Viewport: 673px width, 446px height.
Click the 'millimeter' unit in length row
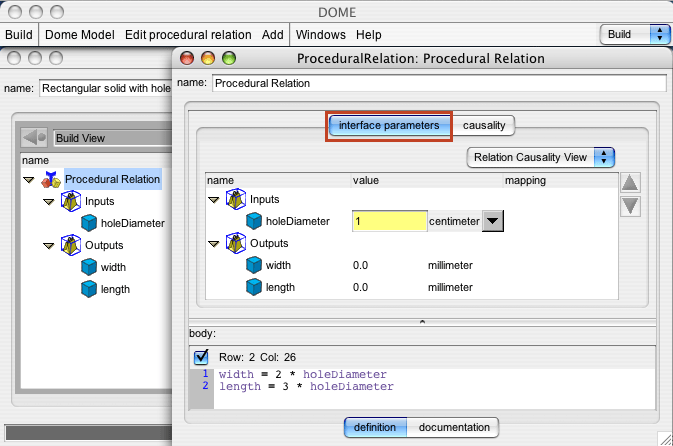point(450,287)
